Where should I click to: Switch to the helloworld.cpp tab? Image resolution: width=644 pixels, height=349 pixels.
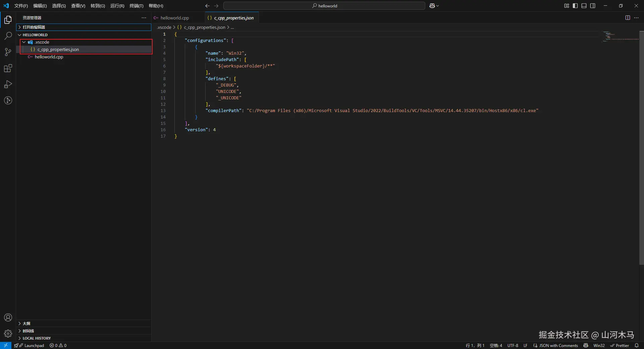pyautogui.click(x=174, y=18)
